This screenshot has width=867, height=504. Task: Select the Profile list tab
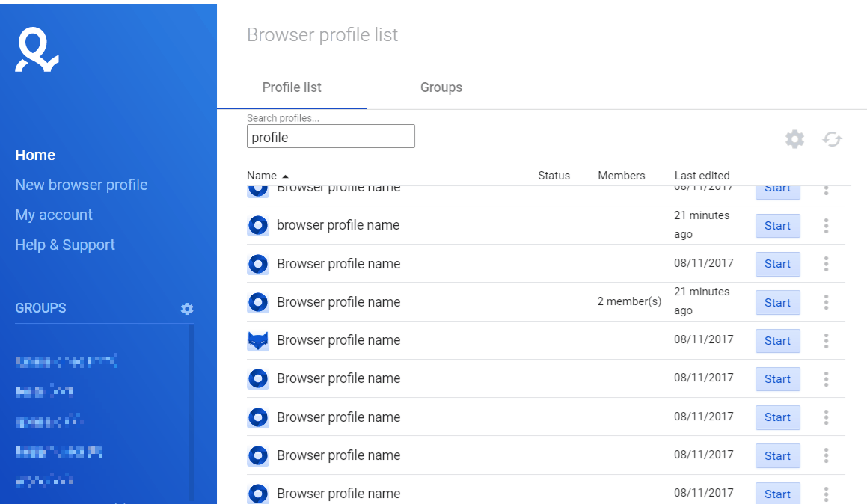pos(292,87)
